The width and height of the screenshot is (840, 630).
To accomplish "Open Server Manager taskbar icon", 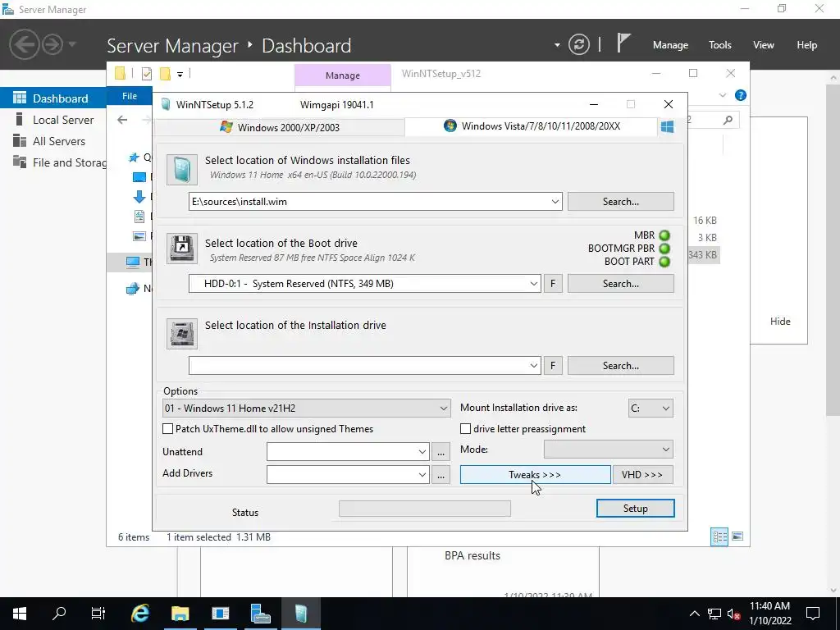I will (260, 614).
